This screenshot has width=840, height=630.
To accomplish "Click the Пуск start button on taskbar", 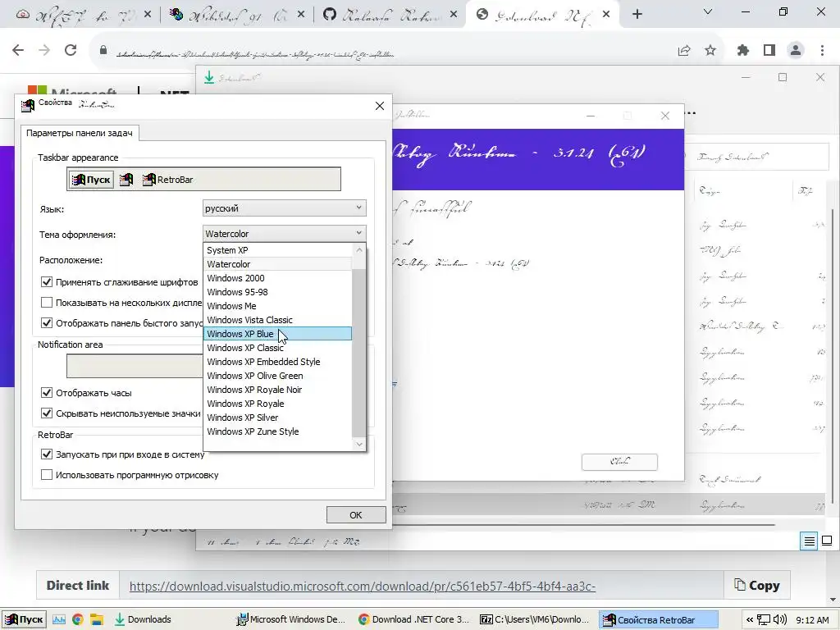I will tap(24, 619).
